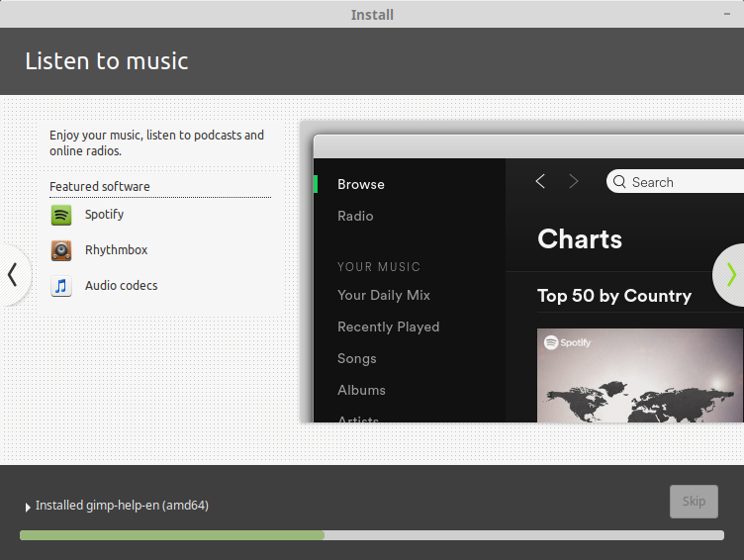Open Your Daily Mix entry
Image resolution: width=744 pixels, height=560 pixels.
point(384,295)
